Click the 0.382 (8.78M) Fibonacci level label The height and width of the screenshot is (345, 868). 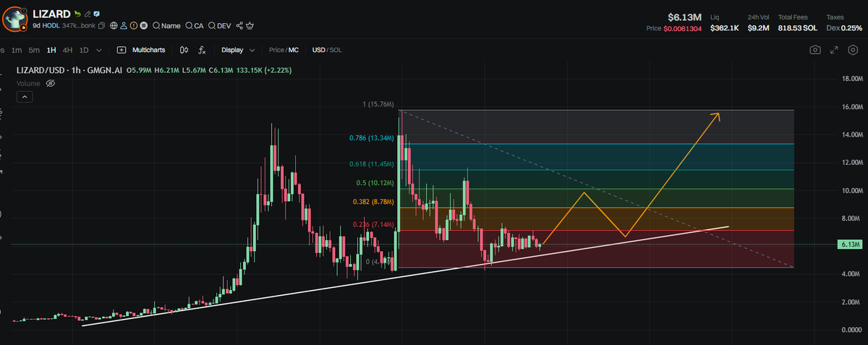coord(373,202)
